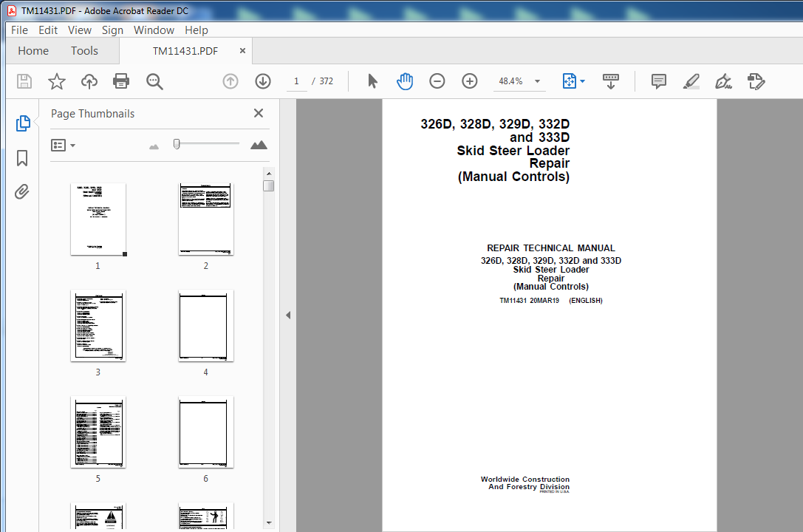Screen dimensions: 803x532
Task: Add a comment sticky note icon
Action: (x=659, y=81)
